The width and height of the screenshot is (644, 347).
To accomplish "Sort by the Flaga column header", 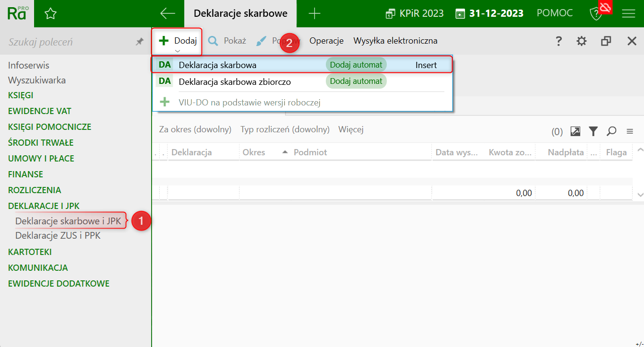I will 617,152.
